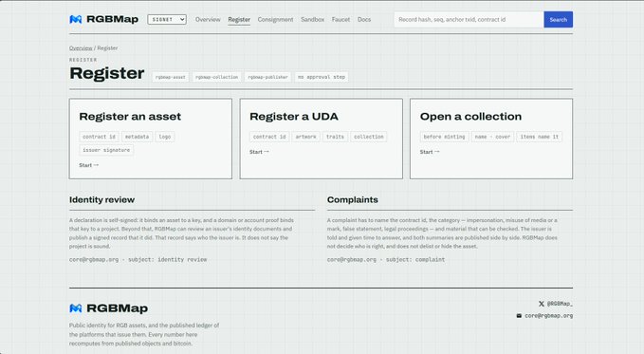Viewport: 644px width, 354px height.
Task: Click the Complaints section heading
Action: [x=353, y=200]
